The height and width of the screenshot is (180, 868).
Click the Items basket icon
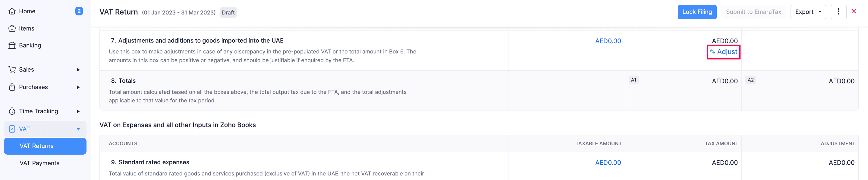click(x=12, y=28)
